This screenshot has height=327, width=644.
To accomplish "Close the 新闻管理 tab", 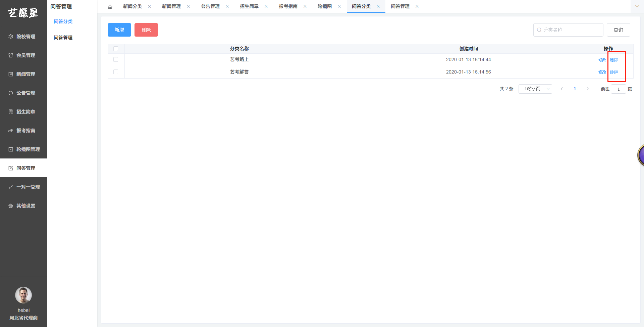I will pyautogui.click(x=188, y=6).
